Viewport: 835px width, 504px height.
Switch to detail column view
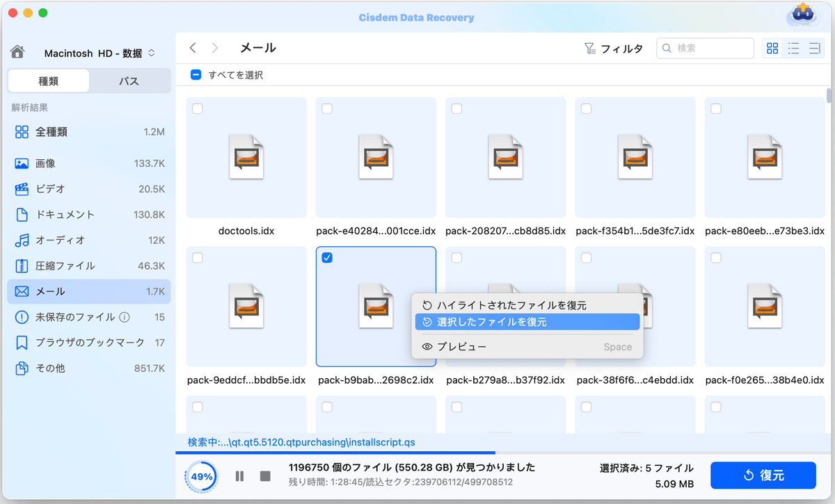813,48
